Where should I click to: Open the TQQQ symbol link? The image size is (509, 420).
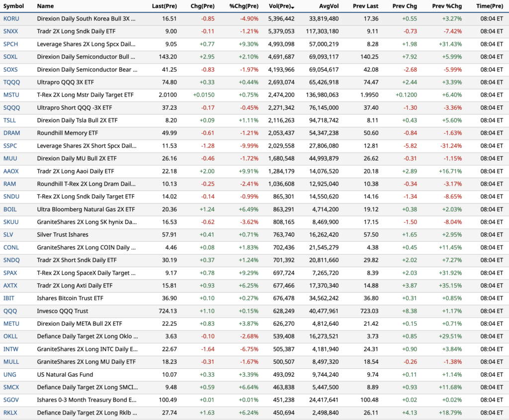pyautogui.click(x=12, y=82)
